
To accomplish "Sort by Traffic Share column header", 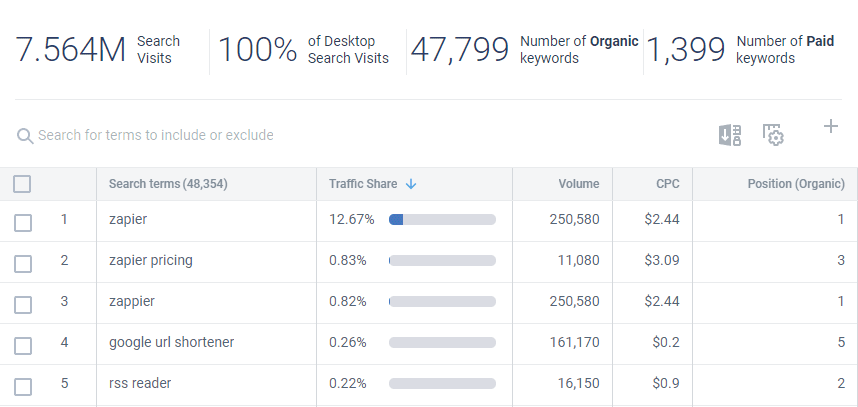I will coord(363,184).
